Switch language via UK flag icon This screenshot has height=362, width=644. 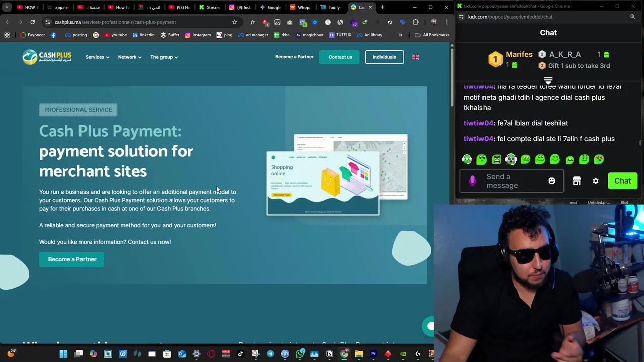(x=415, y=57)
